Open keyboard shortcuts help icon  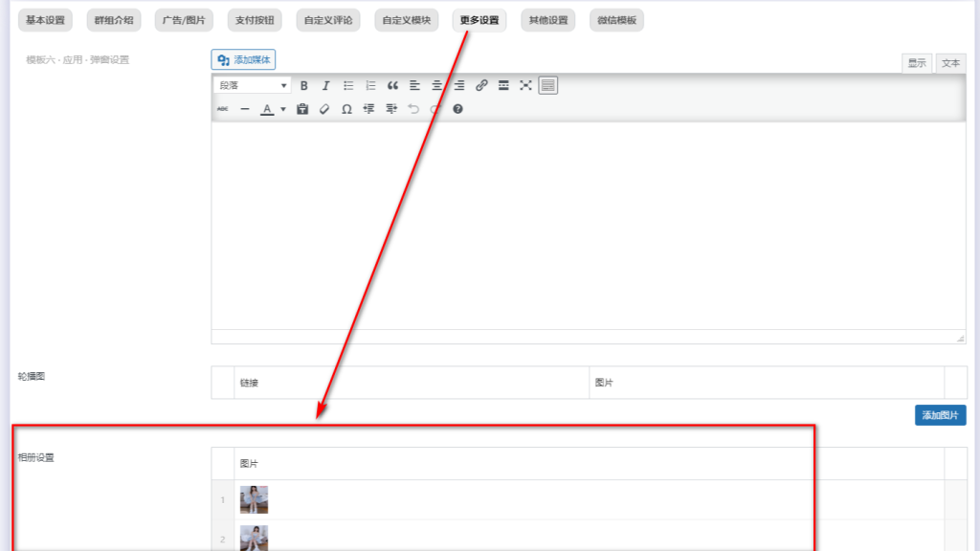[457, 109]
